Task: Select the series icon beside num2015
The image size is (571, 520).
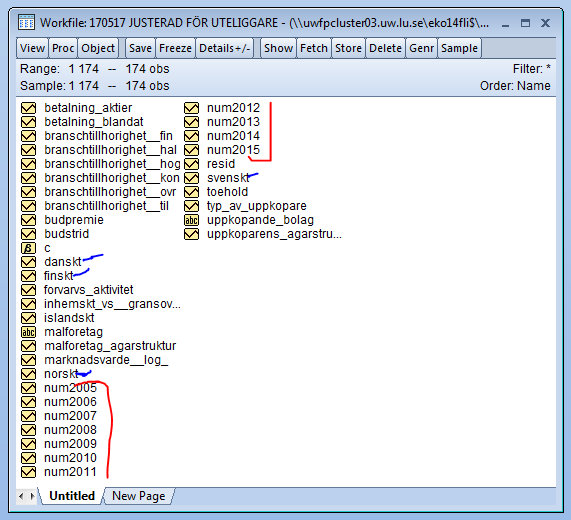Action: coord(191,150)
